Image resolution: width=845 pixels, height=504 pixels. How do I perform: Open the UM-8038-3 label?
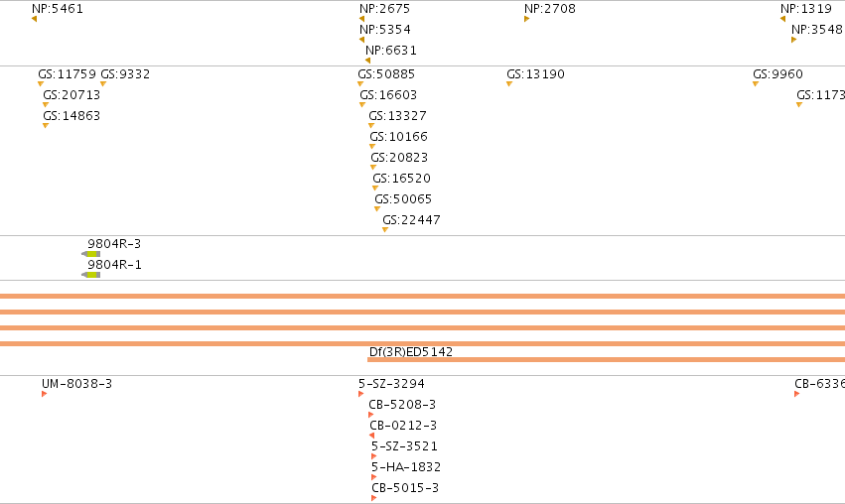77,383
